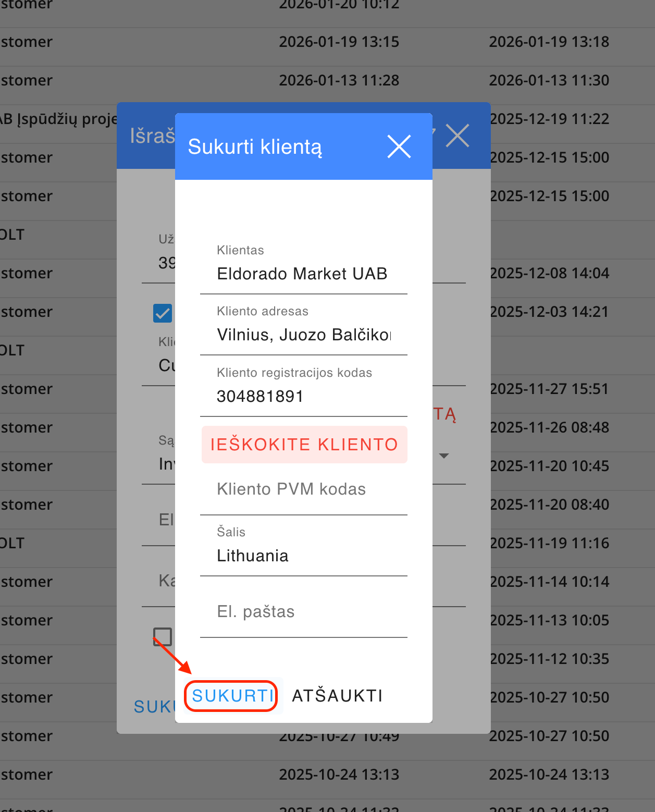The width and height of the screenshot is (655, 812).
Task: Click the Klientas name field
Action: (x=303, y=274)
